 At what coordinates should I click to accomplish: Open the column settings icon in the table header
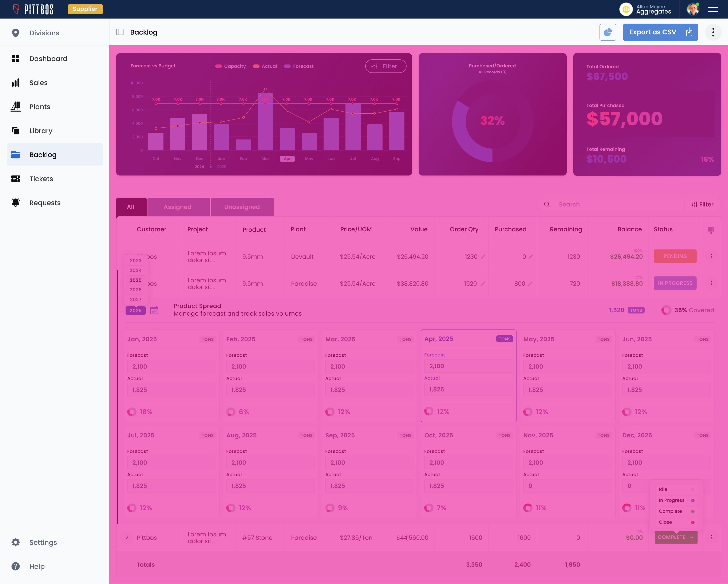coord(711,230)
